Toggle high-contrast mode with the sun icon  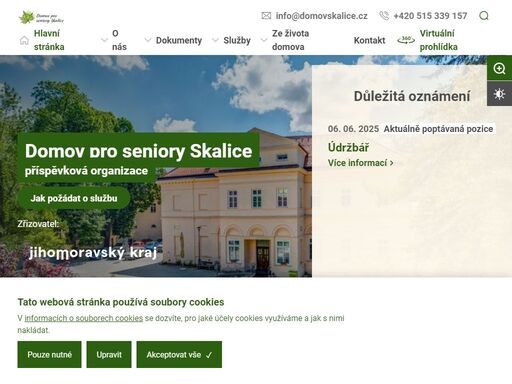click(x=499, y=94)
